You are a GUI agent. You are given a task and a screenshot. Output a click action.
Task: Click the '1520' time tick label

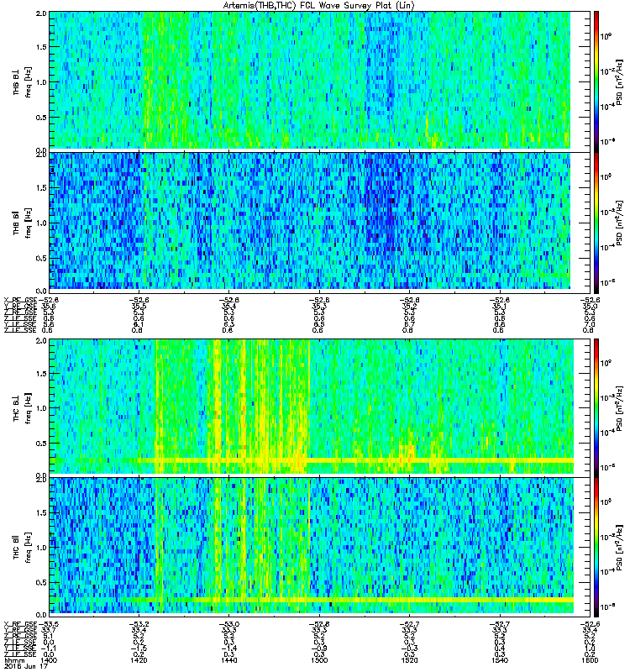[x=409, y=660]
